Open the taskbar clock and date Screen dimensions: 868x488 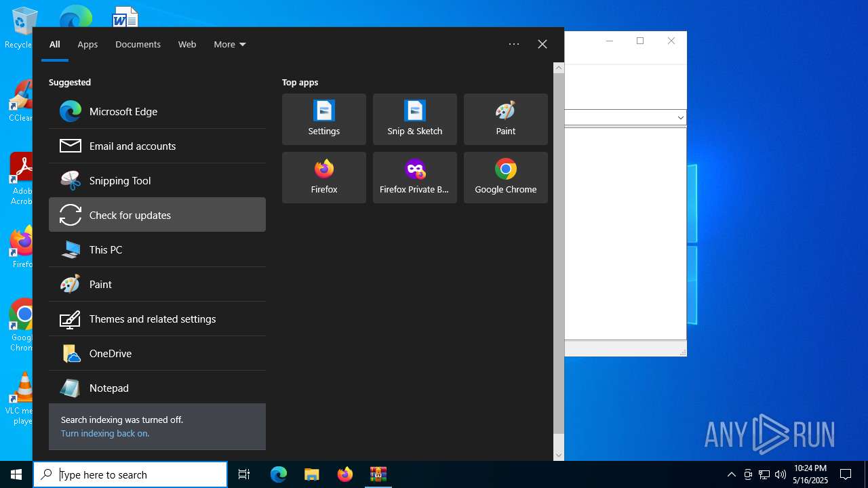point(810,474)
